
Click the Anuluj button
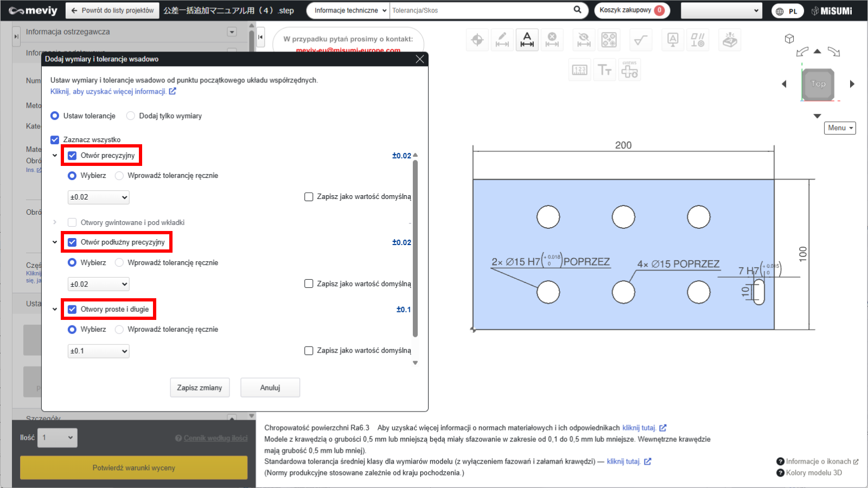270,388
